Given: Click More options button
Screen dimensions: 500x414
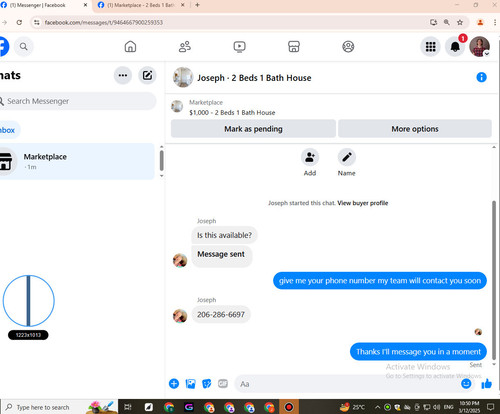Looking at the screenshot, I should (x=415, y=129).
